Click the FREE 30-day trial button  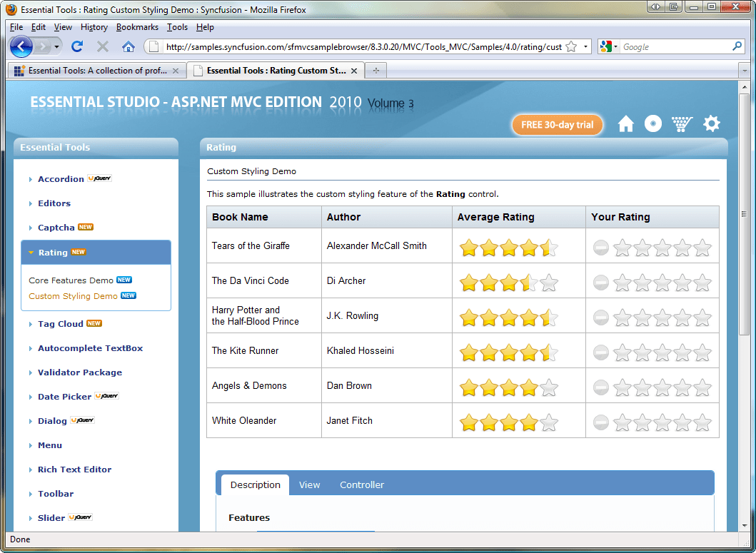pyautogui.click(x=557, y=124)
